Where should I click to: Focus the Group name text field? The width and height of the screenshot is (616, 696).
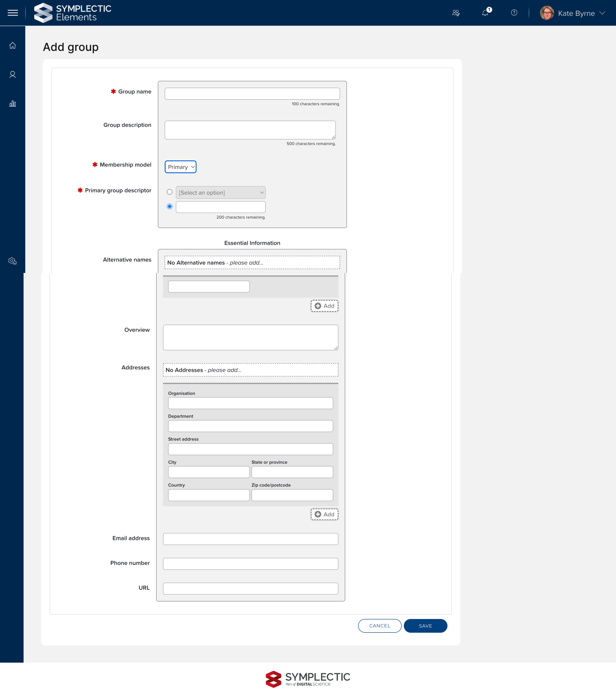click(252, 94)
